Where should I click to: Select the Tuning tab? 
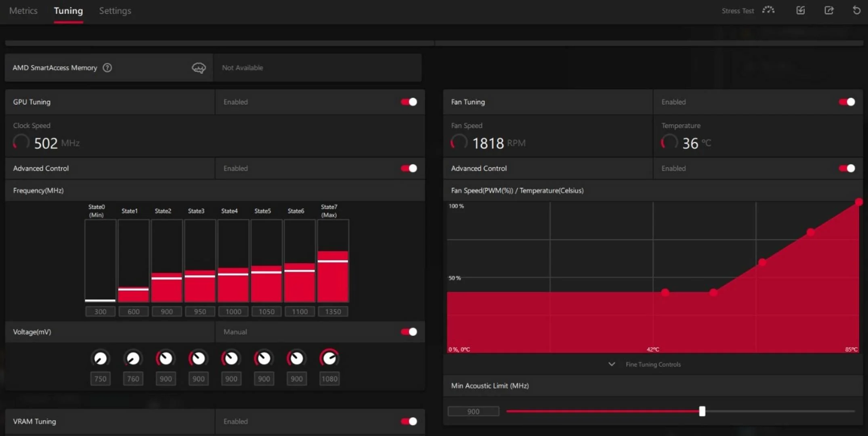coord(68,11)
